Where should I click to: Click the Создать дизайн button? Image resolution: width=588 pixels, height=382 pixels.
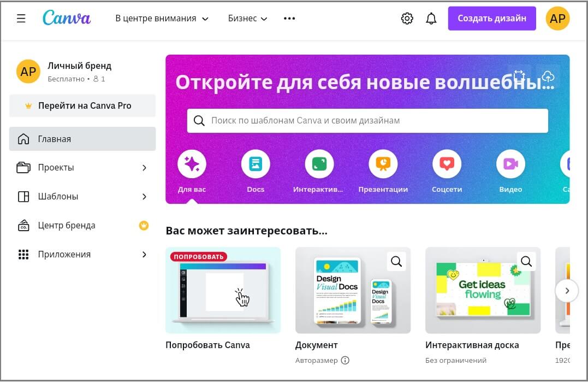pos(491,19)
